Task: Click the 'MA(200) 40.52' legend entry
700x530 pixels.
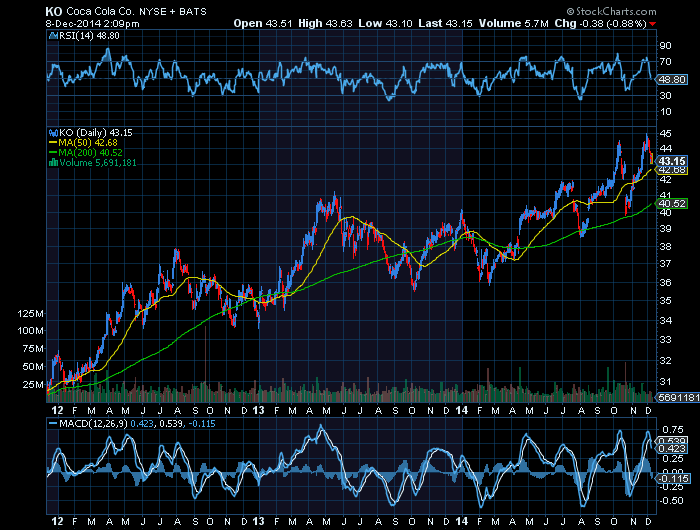Action: coord(90,153)
